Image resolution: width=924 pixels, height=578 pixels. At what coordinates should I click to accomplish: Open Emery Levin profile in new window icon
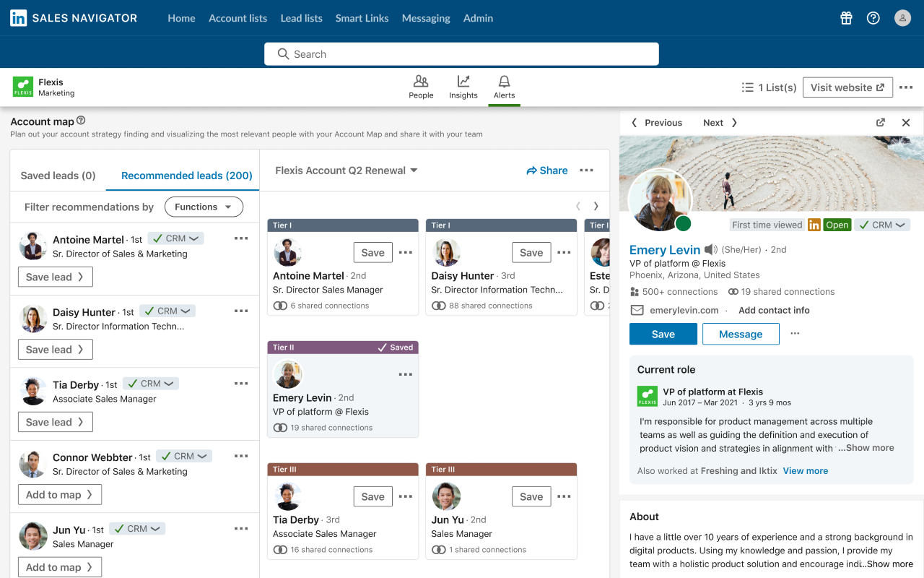point(881,123)
